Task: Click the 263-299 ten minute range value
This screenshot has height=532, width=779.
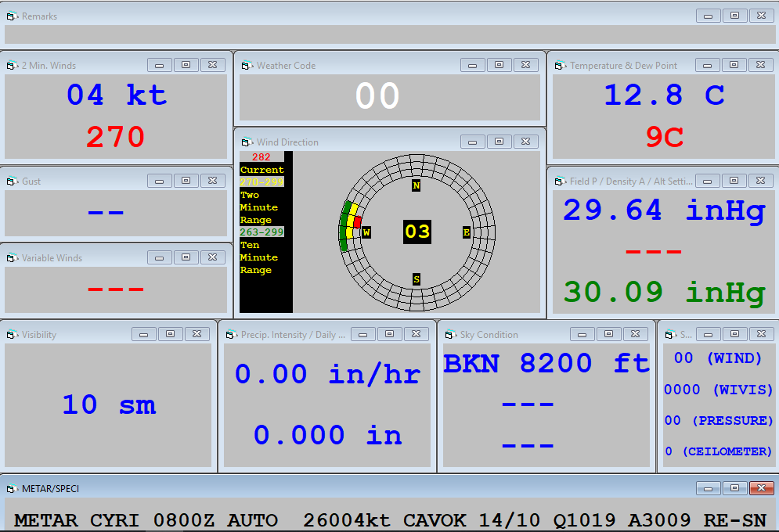Action: pyautogui.click(x=261, y=232)
